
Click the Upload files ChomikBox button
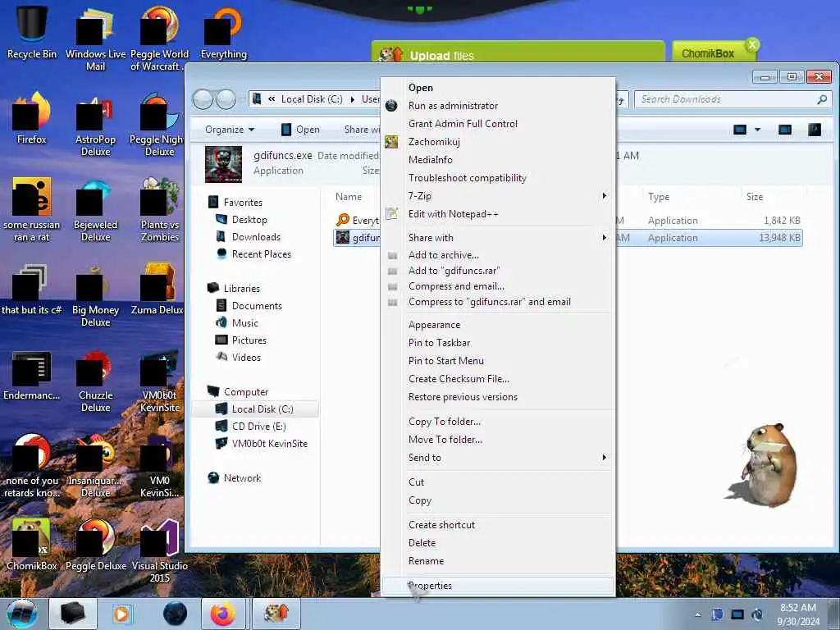(518, 53)
